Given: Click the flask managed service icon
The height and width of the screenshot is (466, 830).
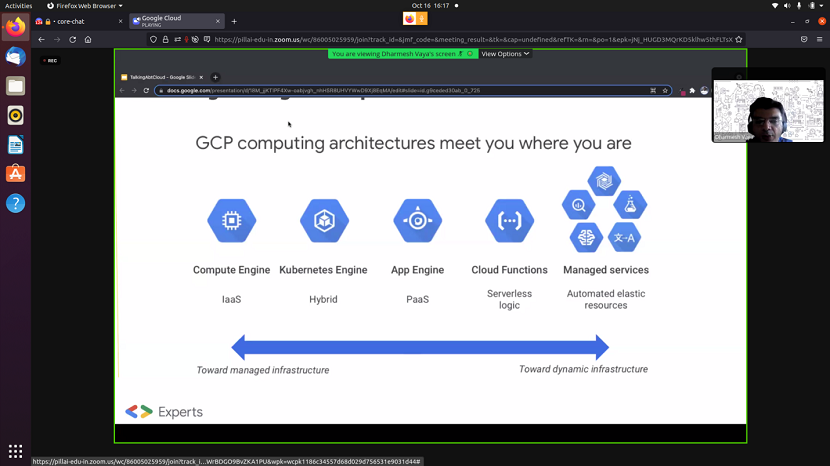Looking at the screenshot, I should click(x=630, y=205).
